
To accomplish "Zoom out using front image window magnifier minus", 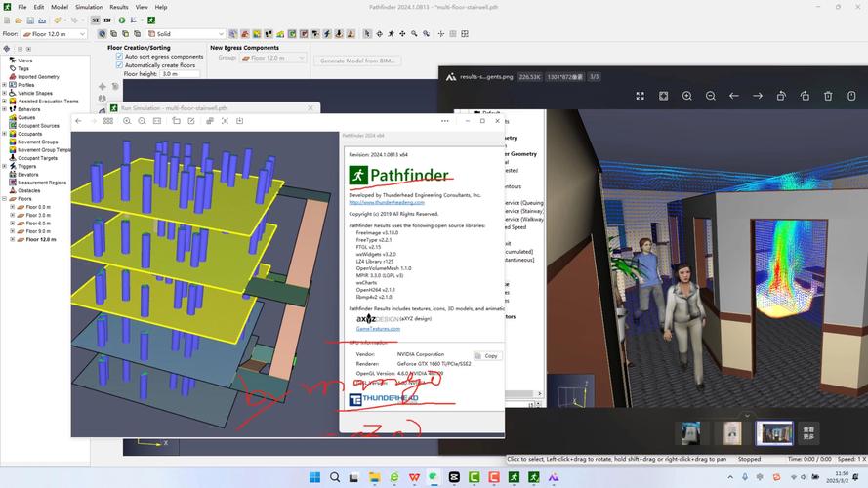I will [x=142, y=121].
